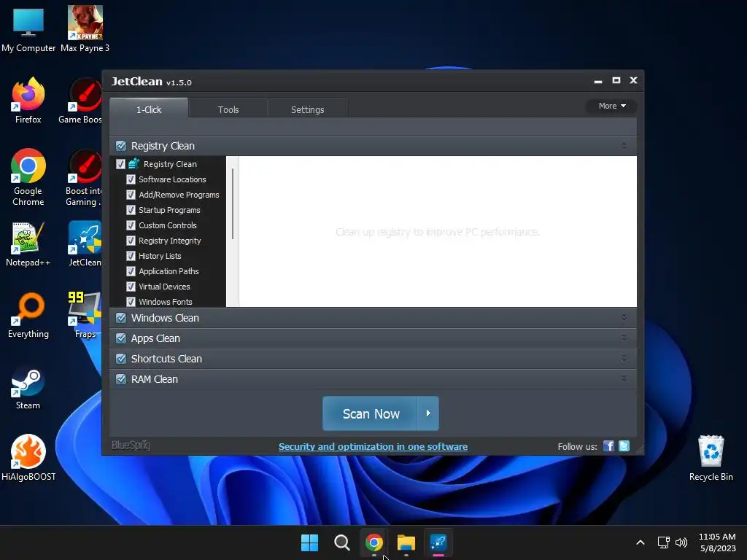The image size is (747, 560).
Task: Open the My Computer desktop icon
Action: (28, 29)
